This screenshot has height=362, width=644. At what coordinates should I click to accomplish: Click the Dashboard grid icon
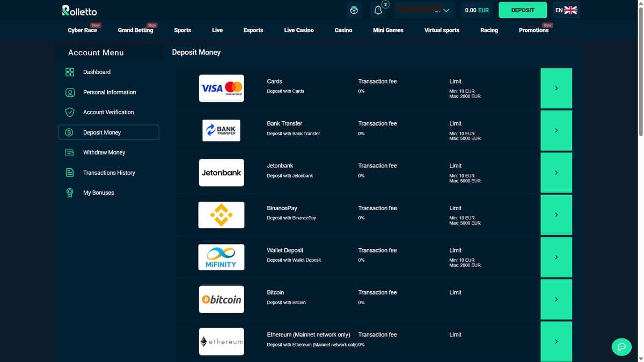point(70,72)
